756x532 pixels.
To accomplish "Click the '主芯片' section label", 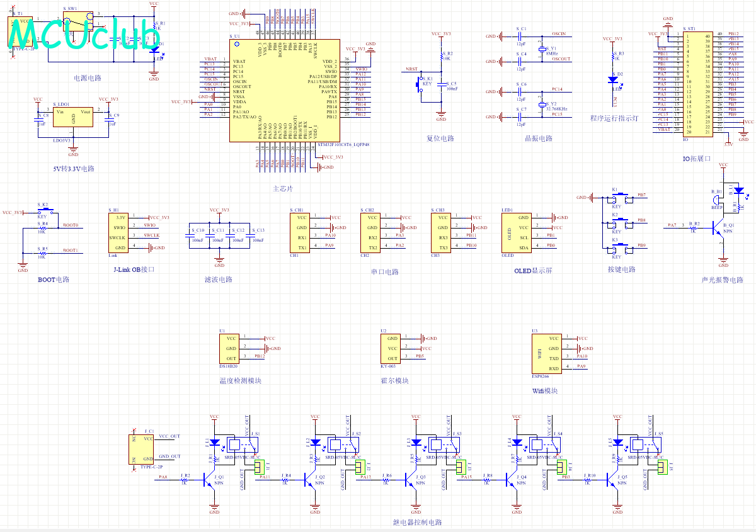I will tap(283, 189).
